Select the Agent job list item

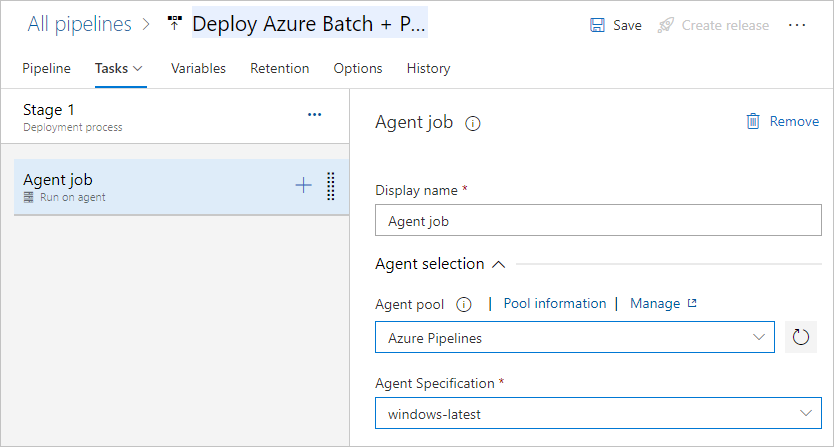pyautogui.click(x=181, y=187)
